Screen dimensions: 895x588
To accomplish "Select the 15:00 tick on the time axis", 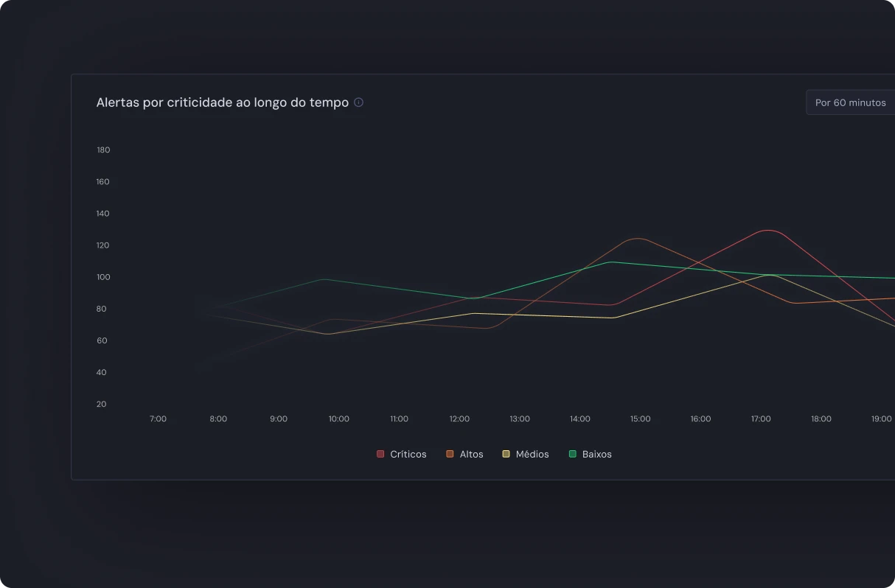I will (x=640, y=419).
